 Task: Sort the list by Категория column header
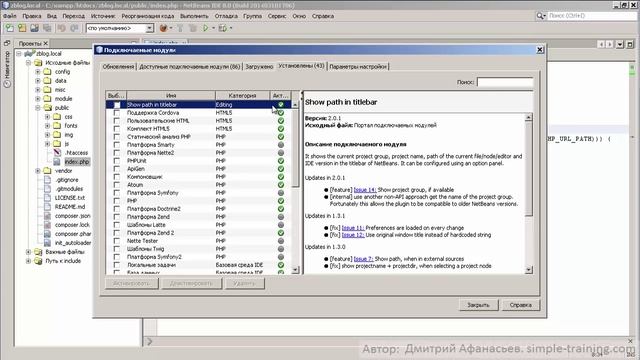click(242, 96)
